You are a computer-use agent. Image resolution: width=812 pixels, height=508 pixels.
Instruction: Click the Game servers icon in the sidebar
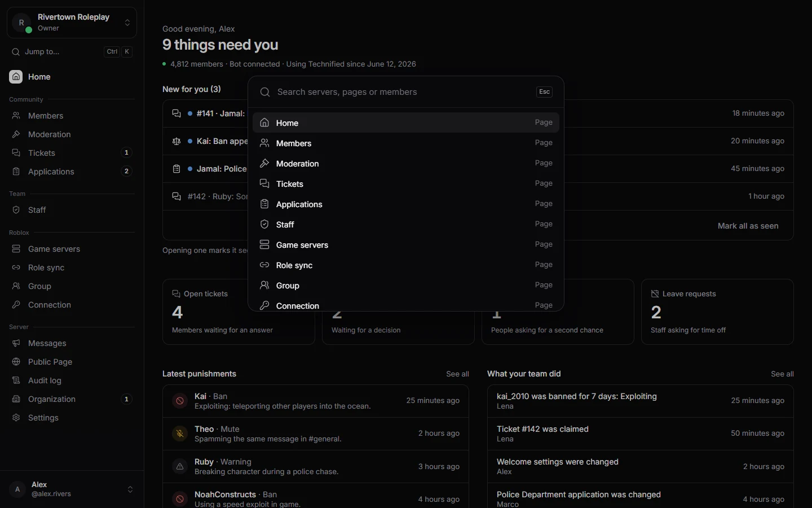[16, 249]
